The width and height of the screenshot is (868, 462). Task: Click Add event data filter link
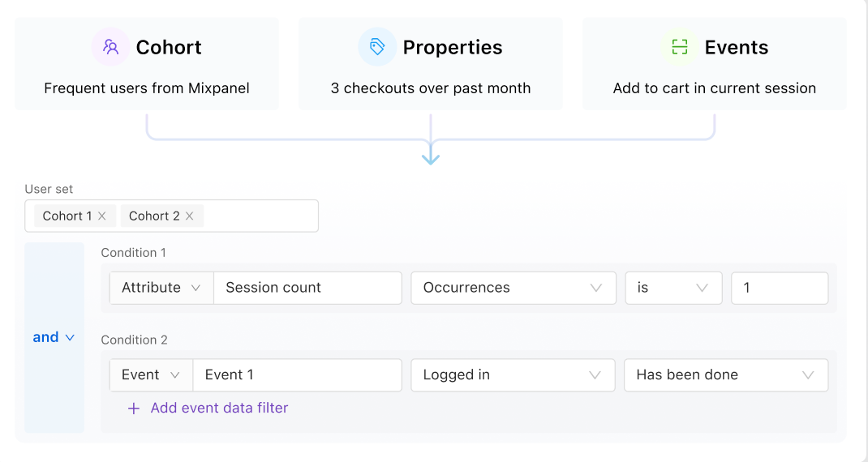point(219,408)
